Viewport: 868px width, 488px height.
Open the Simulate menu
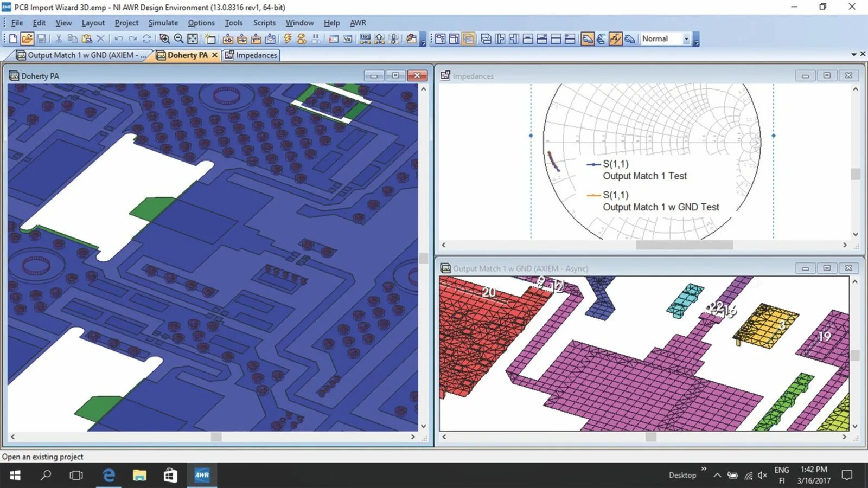[163, 23]
